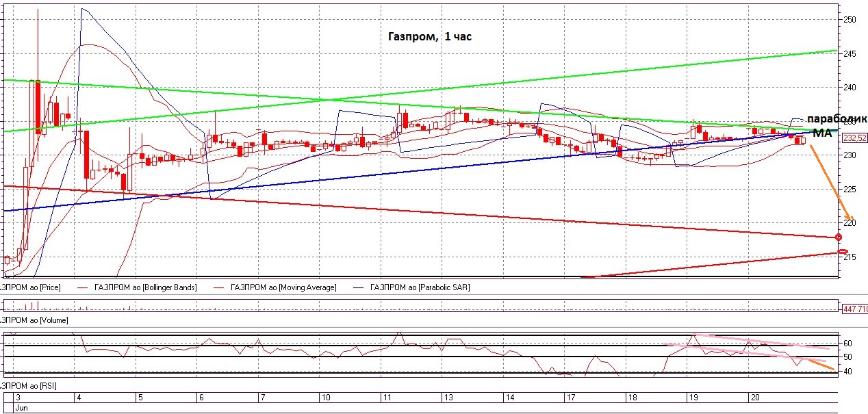The image size is (868, 414).
Task: Select date 5 on the time axis
Action: click(140, 397)
